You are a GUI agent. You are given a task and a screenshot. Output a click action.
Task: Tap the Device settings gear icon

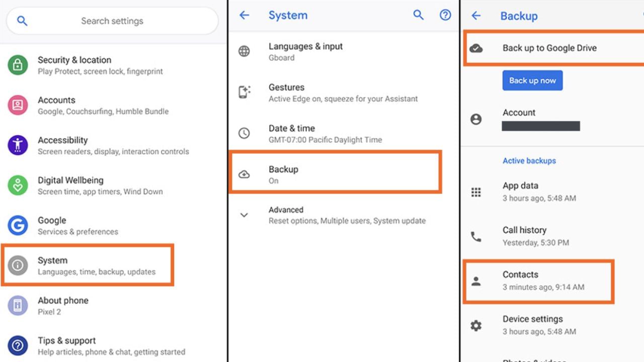476,326
